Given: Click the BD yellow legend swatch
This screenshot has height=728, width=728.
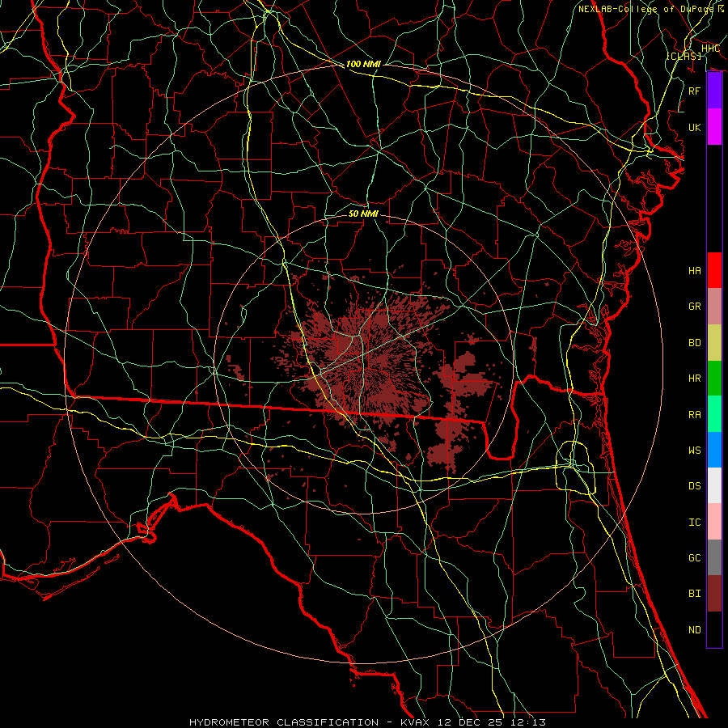Looking at the screenshot, I should pos(714,342).
